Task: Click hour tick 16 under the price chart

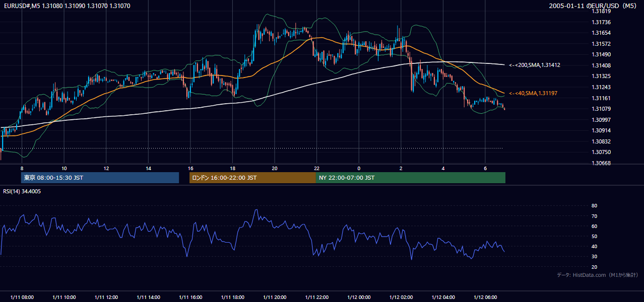Action: tap(190, 168)
